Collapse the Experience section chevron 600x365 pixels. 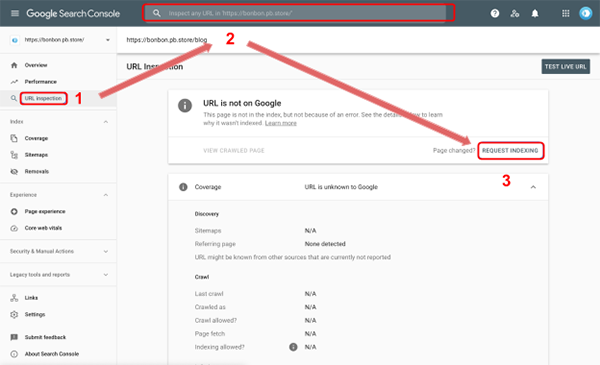[x=106, y=195]
